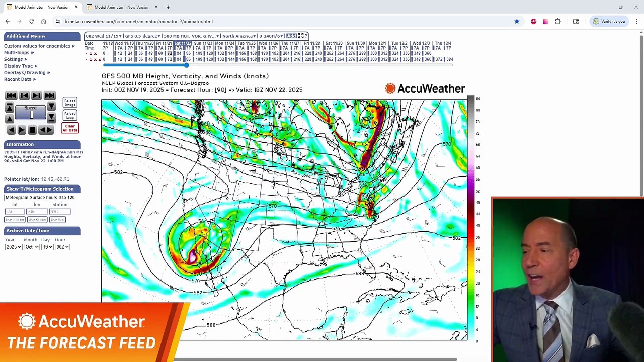Click the browser address bar

click(287, 21)
